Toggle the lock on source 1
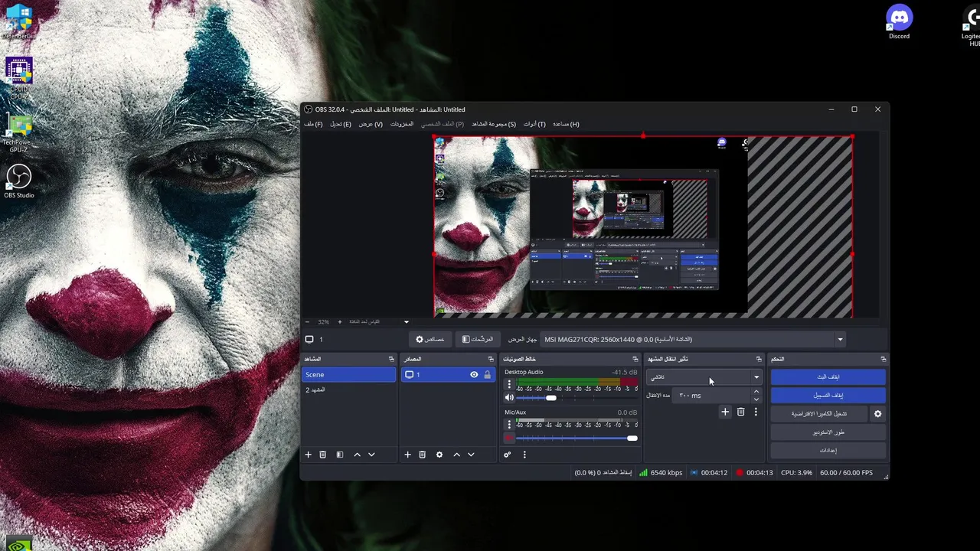Viewport: 980px width, 551px height. pos(487,375)
